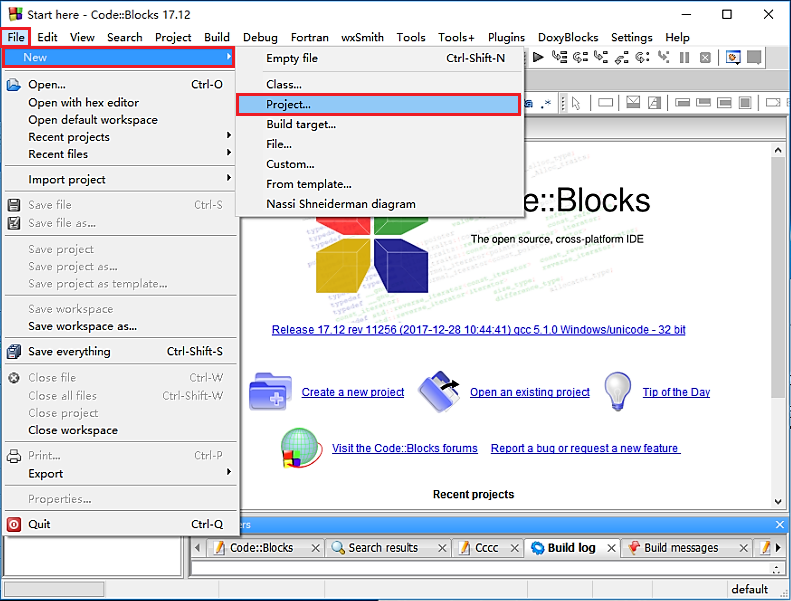Select From template... menu entry

(x=380, y=184)
